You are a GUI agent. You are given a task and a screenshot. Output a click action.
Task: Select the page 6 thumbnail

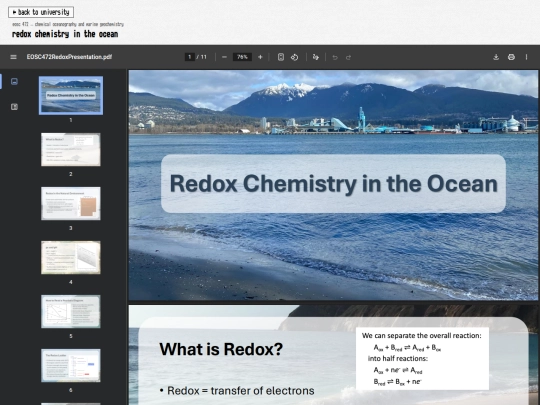[71, 365]
